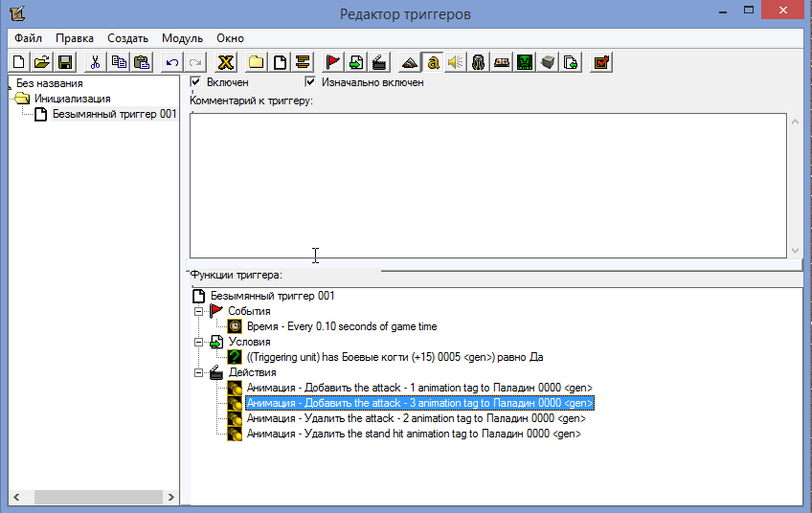Click comment box scrollbar down arrow
The height and width of the screenshot is (513, 812).
(795, 251)
